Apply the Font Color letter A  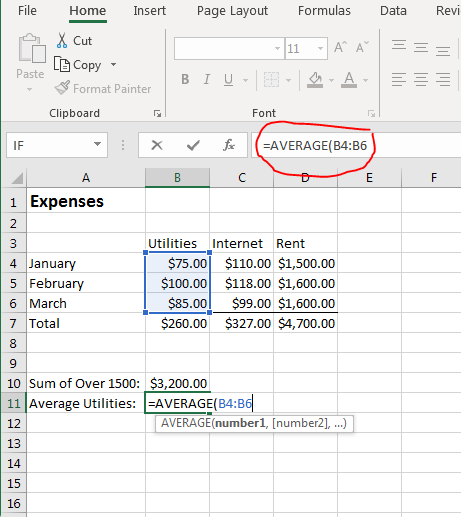click(349, 80)
